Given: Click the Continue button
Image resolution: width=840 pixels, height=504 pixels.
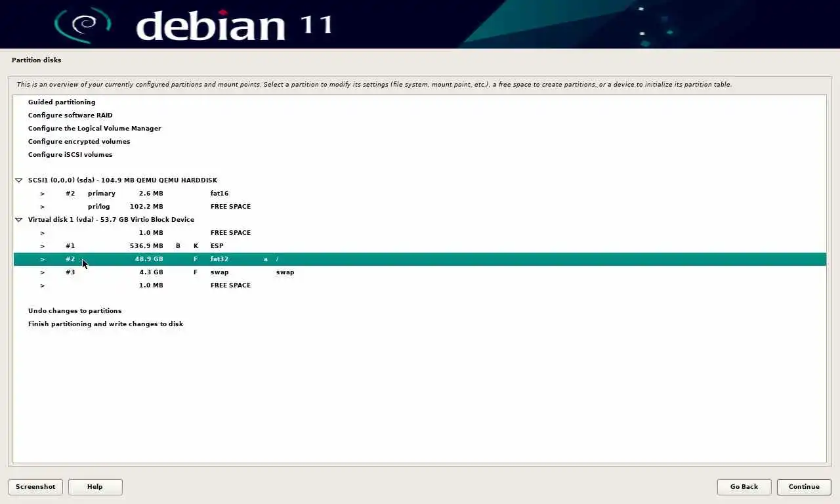Looking at the screenshot, I should coord(804,487).
